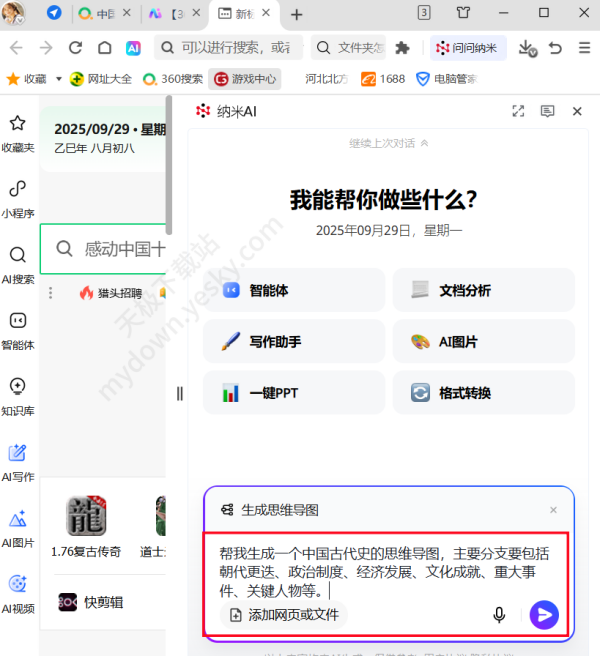Image resolution: width=600 pixels, height=656 pixels.
Task: Open AI搜索 in the left sidebar
Action: coord(17,264)
